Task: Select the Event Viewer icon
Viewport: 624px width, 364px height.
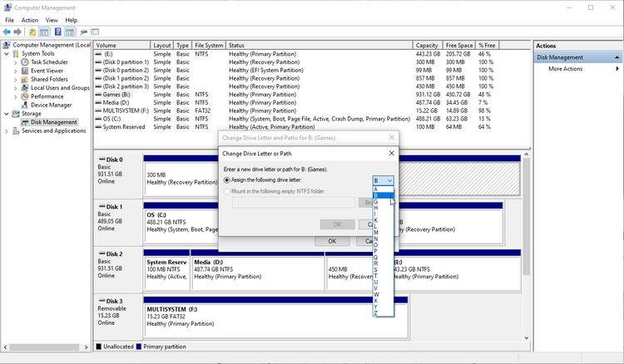Action: tap(25, 71)
